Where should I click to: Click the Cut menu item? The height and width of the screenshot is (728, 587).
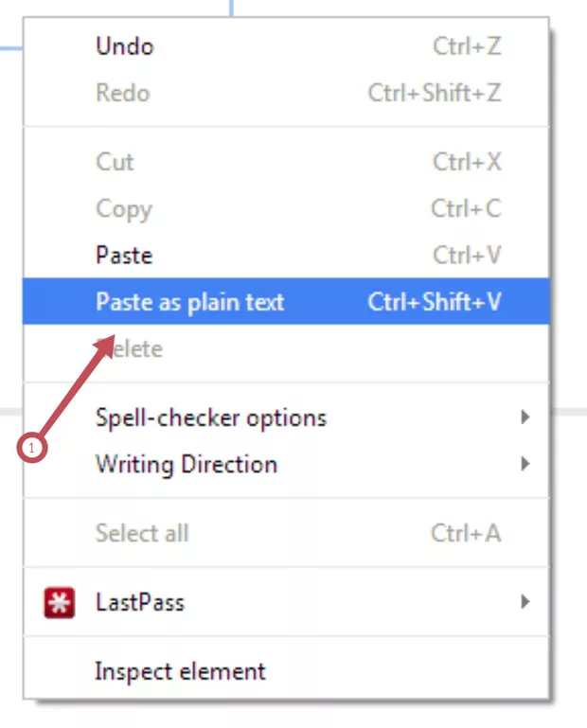coord(115,162)
